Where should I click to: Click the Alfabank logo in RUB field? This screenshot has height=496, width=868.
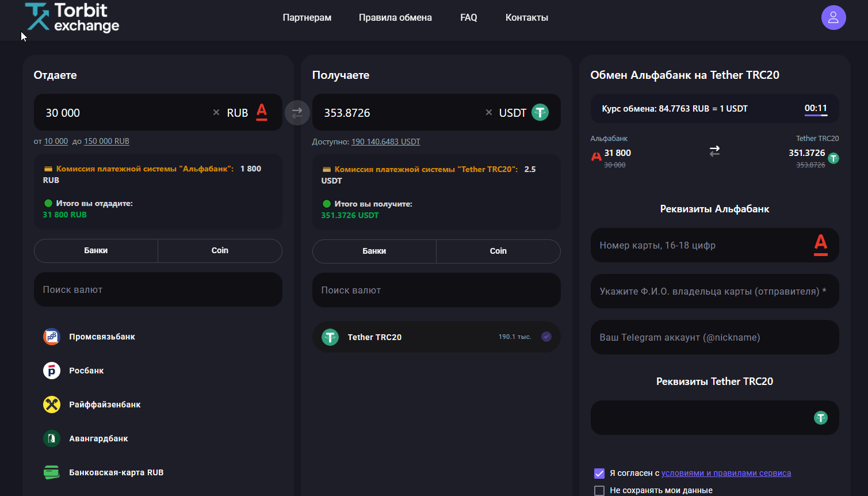click(x=262, y=112)
